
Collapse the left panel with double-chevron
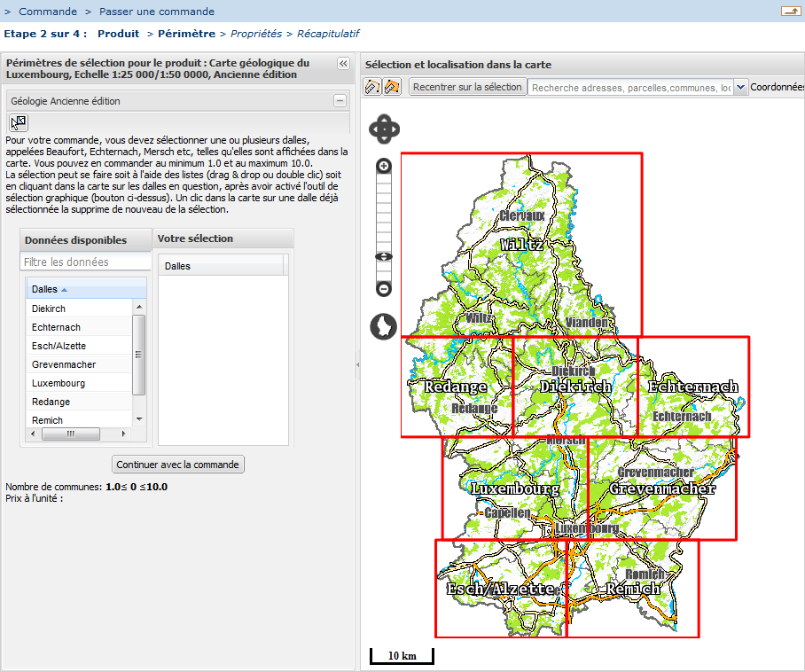[x=343, y=64]
